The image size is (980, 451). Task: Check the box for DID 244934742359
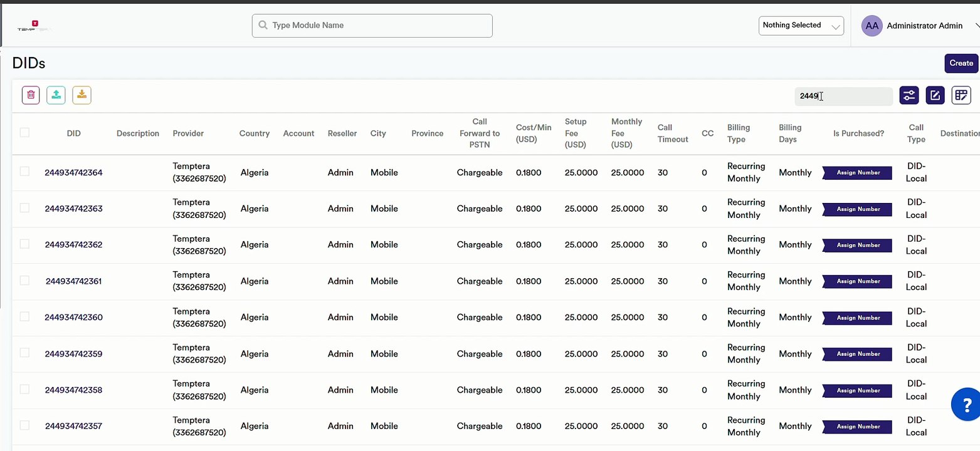(24, 353)
